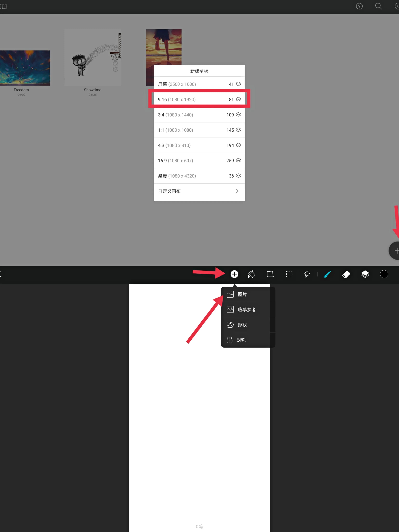Image resolution: width=399 pixels, height=532 pixels.
Task: Select the lasso selection tool
Action: (x=307, y=274)
